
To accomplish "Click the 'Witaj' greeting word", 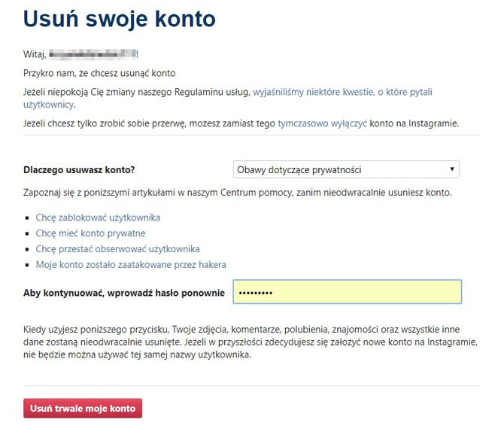I will (35, 54).
